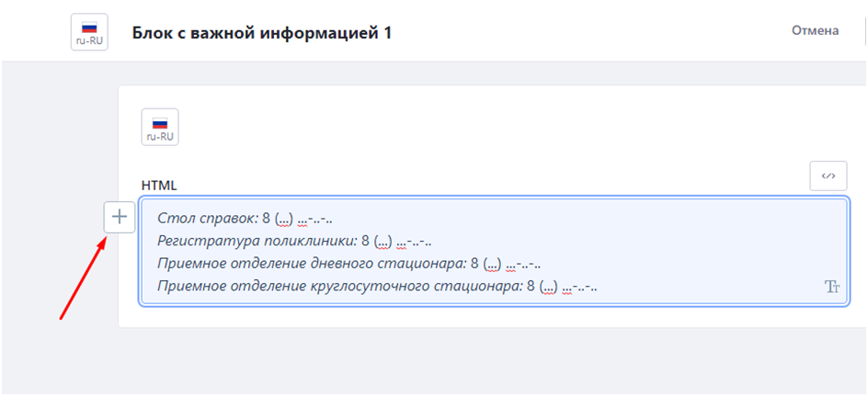Click area code placeholder on Стол справок line
The height and width of the screenshot is (396, 868).
coord(284,219)
